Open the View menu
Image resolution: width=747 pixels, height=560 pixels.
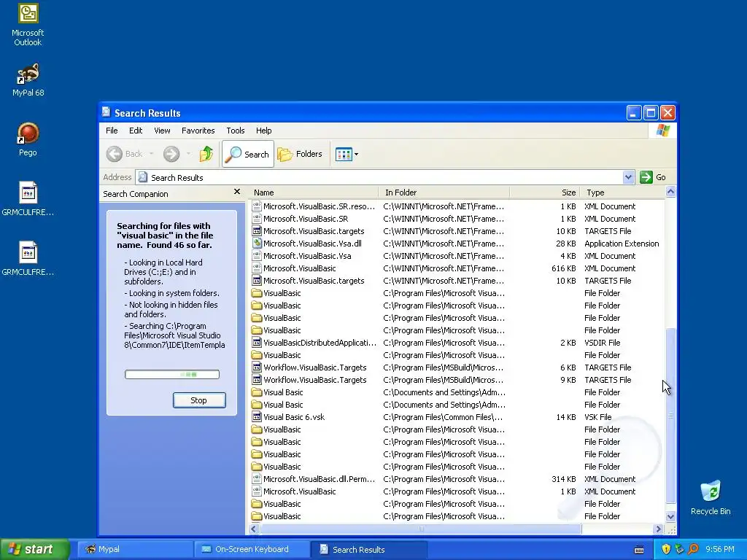[162, 131]
